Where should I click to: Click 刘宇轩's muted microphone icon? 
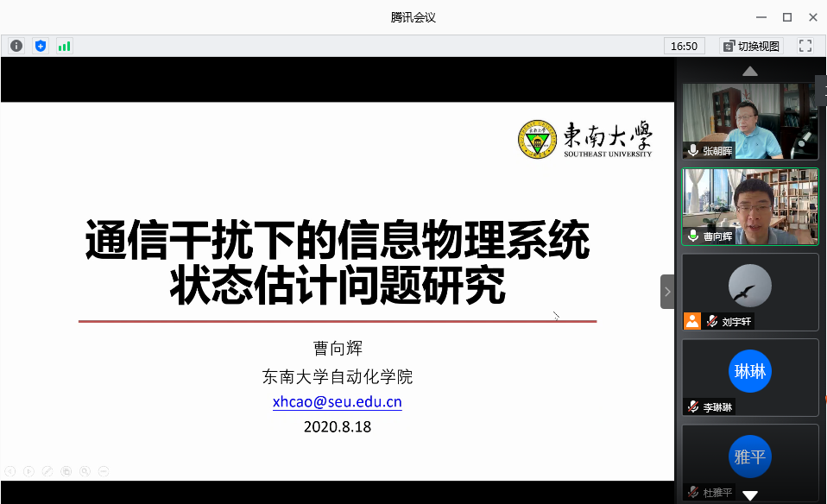pyautogui.click(x=712, y=321)
